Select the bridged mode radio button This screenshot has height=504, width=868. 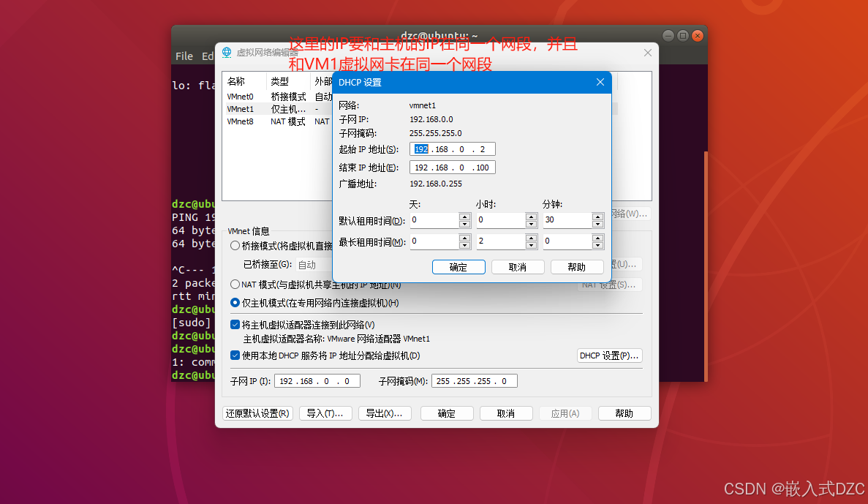click(235, 245)
